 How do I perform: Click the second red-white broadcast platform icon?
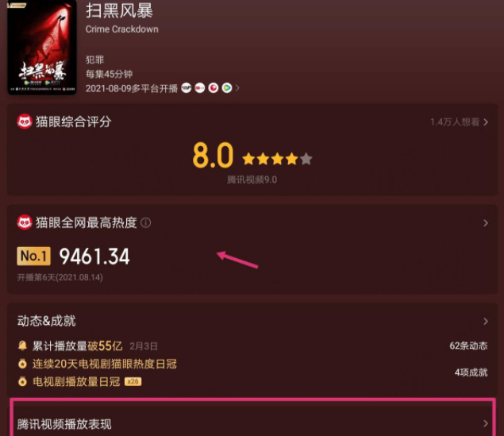[x=199, y=88]
